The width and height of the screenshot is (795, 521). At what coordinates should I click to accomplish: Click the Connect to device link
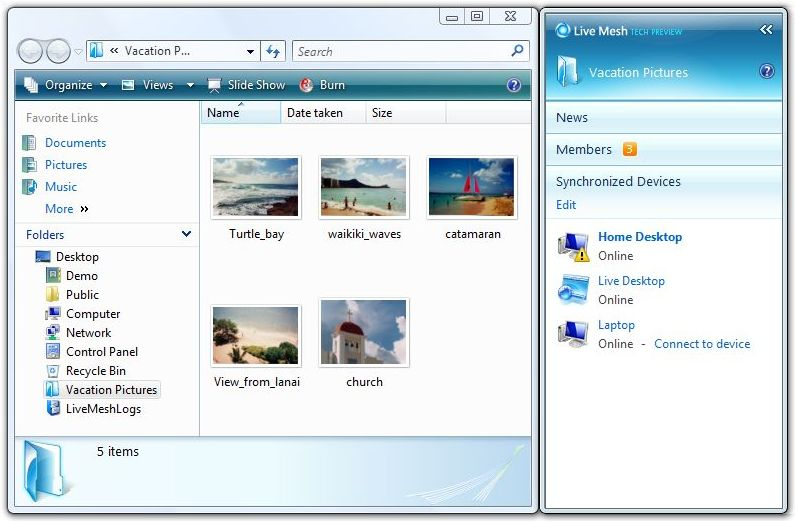[x=702, y=343]
